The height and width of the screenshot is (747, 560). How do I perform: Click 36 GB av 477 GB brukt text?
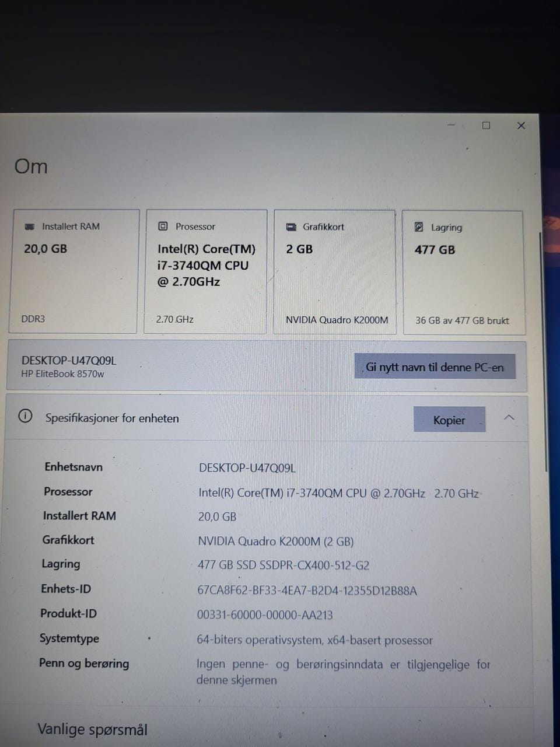tap(462, 320)
